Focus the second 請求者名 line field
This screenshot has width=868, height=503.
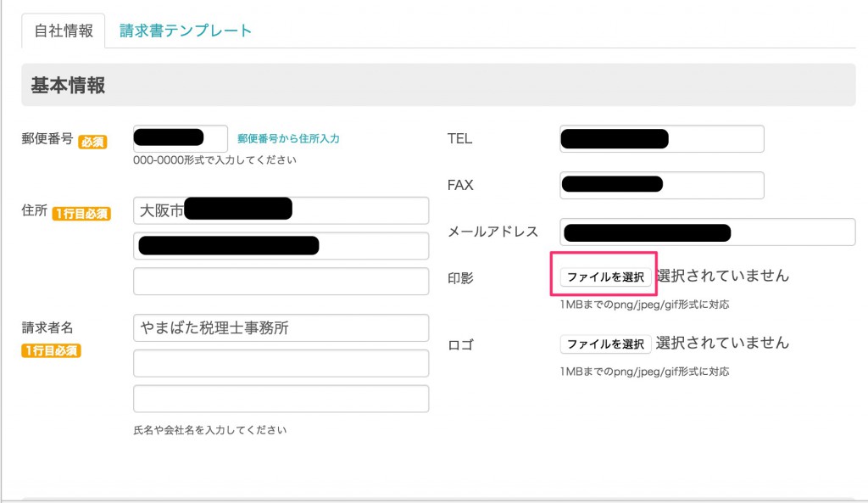point(281,363)
